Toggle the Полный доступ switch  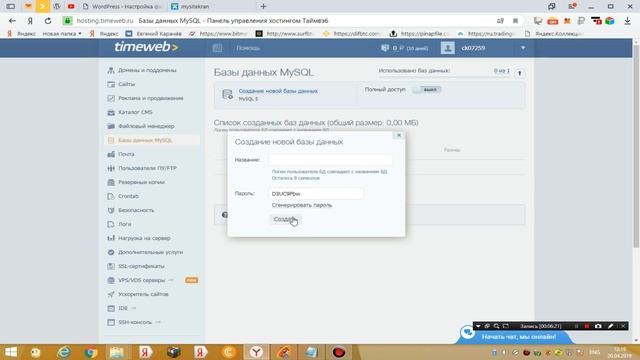pyautogui.click(x=427, y=89)
